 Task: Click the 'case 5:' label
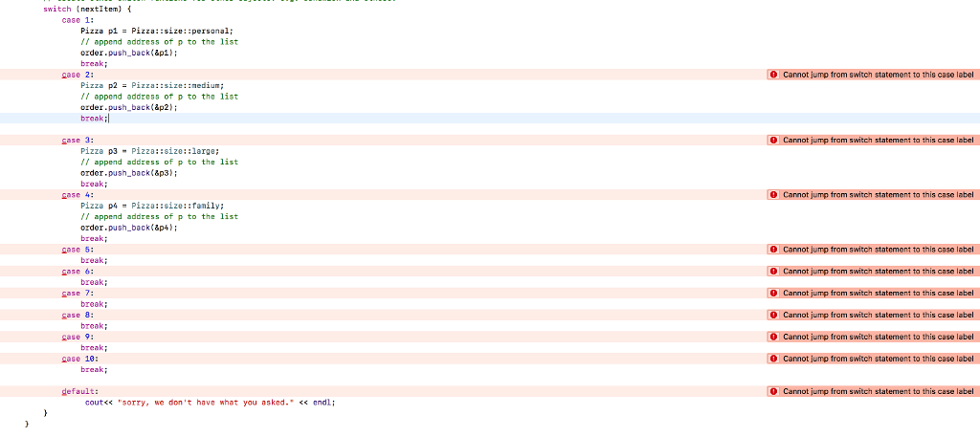click(78, 249)
